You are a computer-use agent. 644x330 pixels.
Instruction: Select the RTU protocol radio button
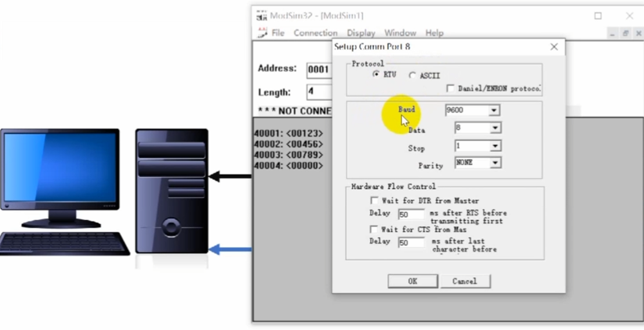(376, 75)
